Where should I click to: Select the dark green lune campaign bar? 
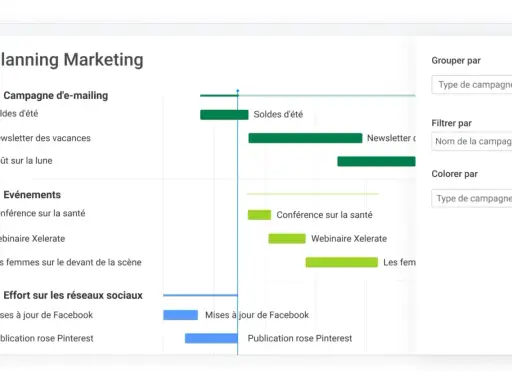pos(376,161)
